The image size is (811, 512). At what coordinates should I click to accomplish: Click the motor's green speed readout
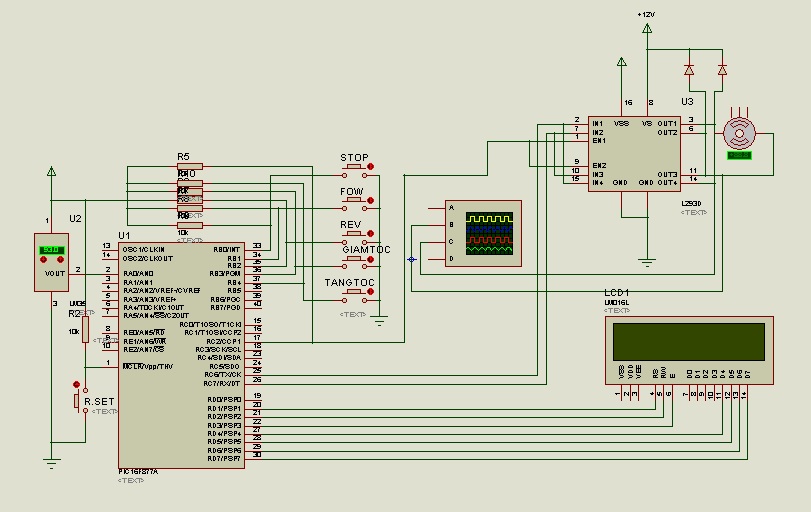coord(739,155)
